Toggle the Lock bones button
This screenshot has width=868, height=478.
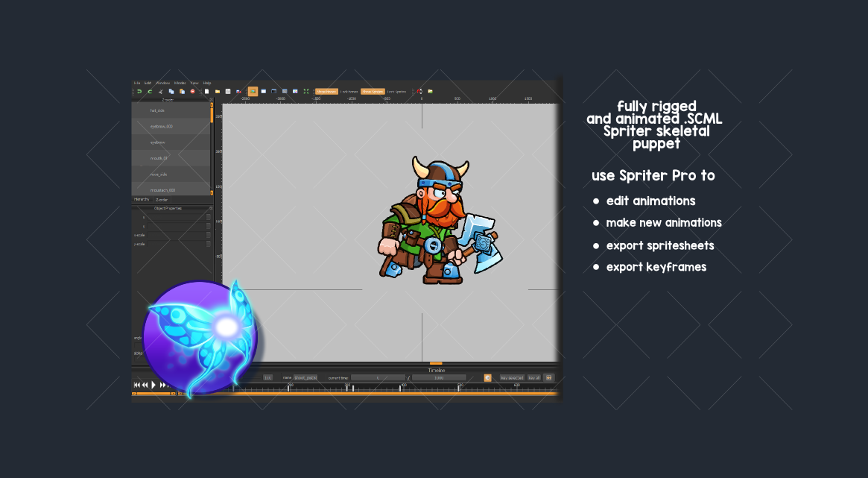pyautogui.click(x=349, y=92)
